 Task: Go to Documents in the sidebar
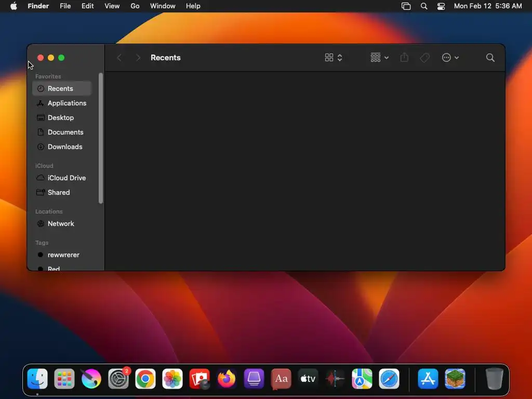[x=62, y=132]
